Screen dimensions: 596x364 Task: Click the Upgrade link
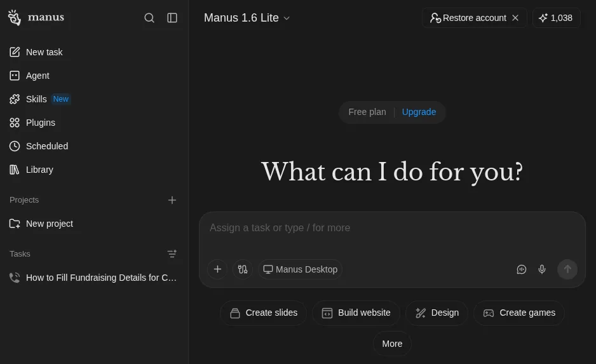click(419, 112)
